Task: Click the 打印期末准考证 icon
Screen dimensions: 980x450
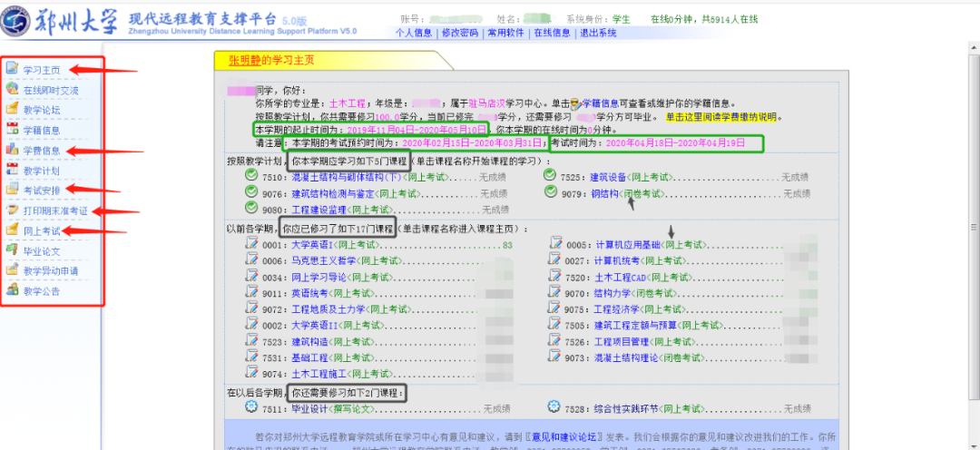Action: pyautogui.click(x=12, y=210)
